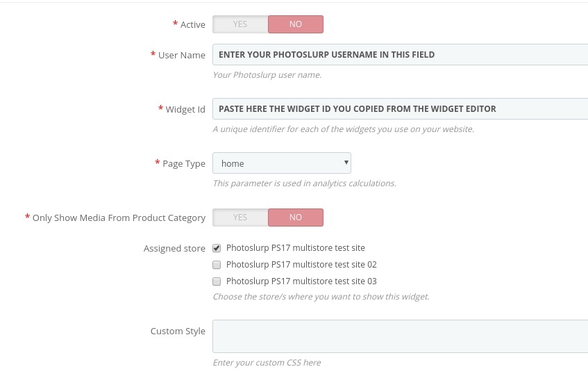Click the red NO button for Active
This screenshot has height=385, width=588.
296,24
